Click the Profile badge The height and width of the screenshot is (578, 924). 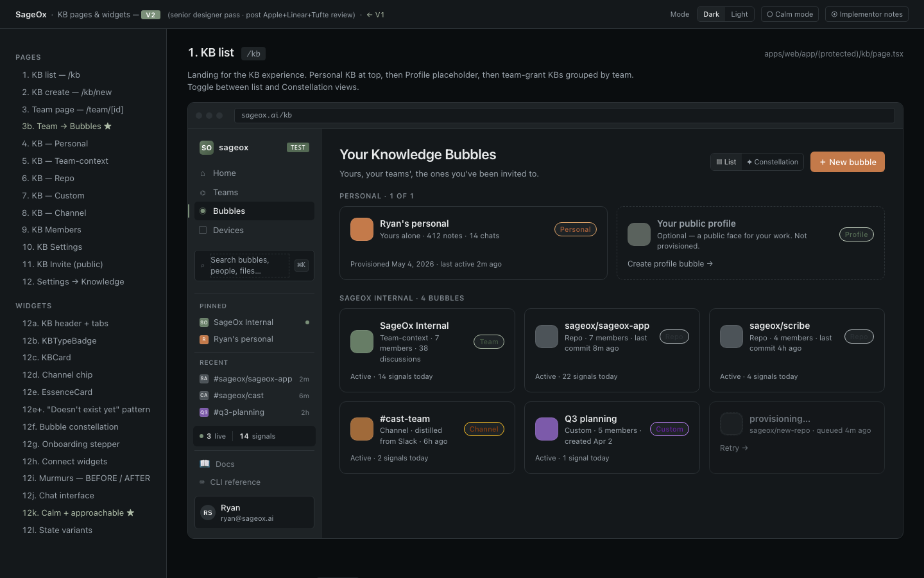pos(857,234)
